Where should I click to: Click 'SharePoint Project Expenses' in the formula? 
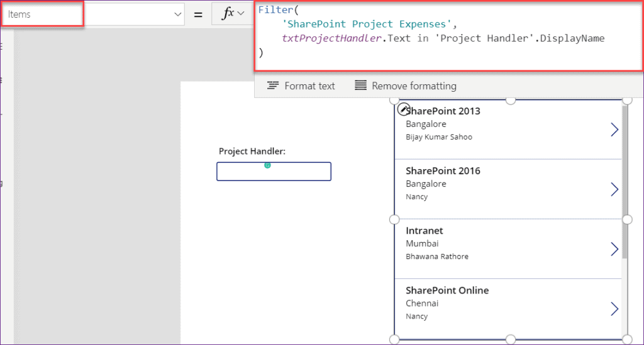367,25
